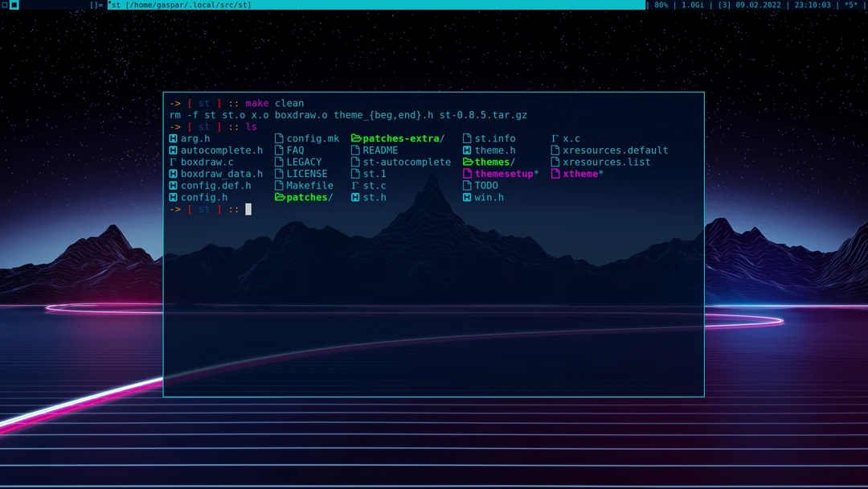Click the header icon next to config.h
Screen dimensions: 868x489
(x=172, y=197)
